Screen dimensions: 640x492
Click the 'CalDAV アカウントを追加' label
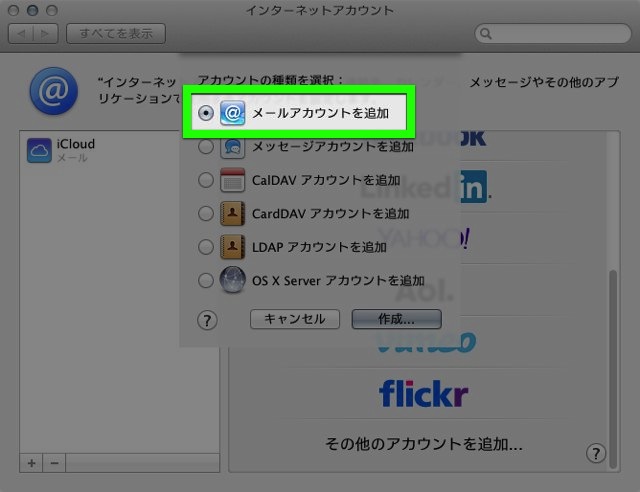point(326,180)
